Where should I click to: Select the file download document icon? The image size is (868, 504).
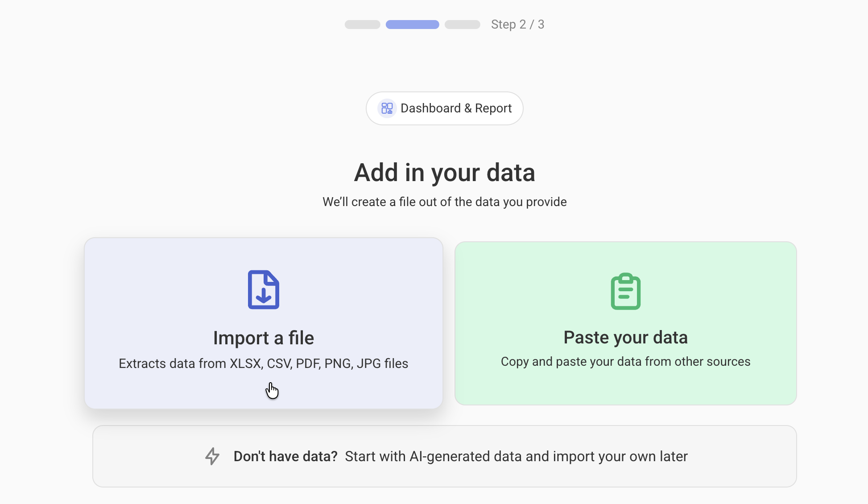(x=264, y=289)
